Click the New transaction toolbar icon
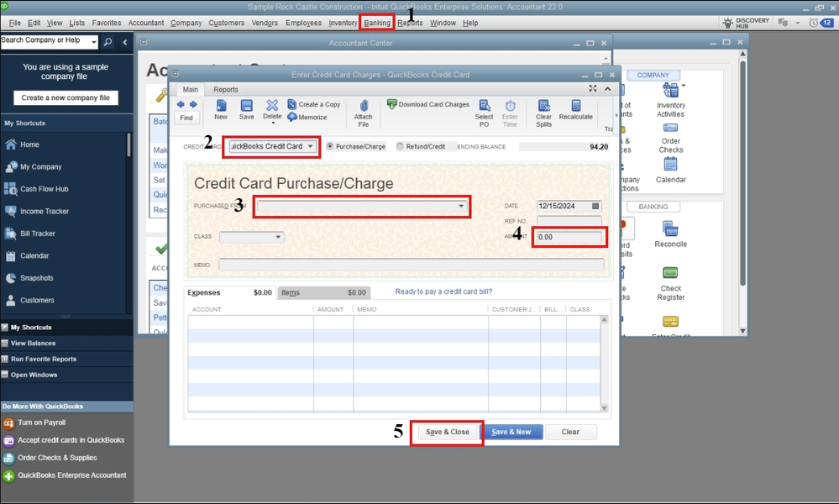 220,106
